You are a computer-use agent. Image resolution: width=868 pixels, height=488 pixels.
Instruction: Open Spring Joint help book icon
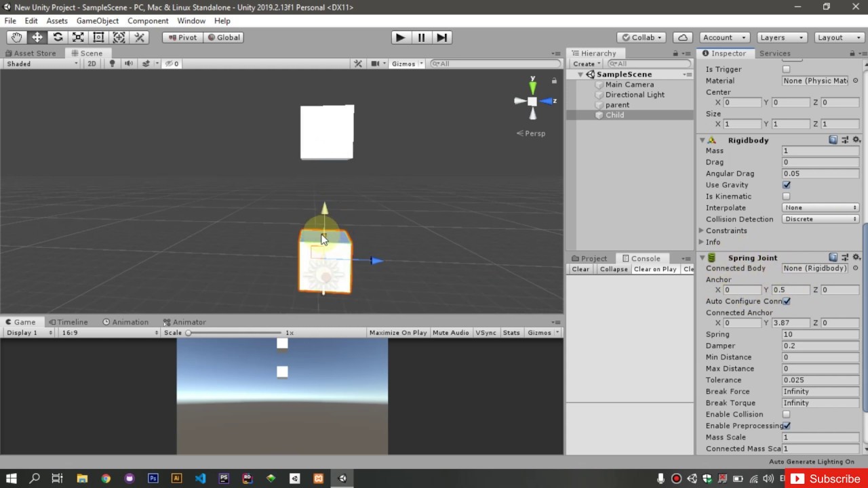[x=833, y=258]
